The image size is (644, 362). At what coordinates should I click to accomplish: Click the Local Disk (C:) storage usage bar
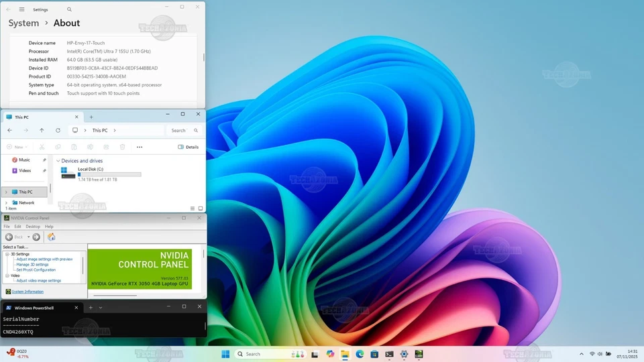tap(109, 175)
